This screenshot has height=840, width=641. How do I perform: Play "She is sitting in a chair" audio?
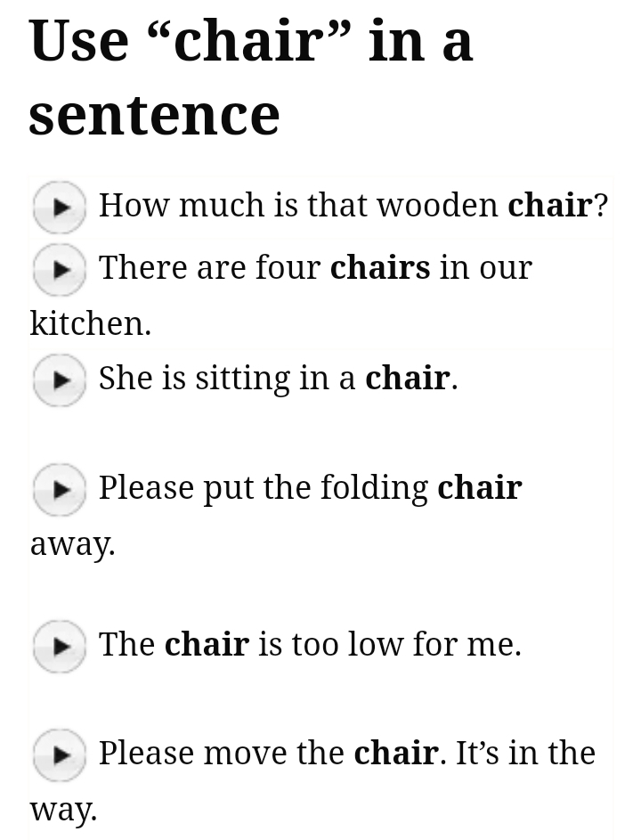click(59, 379)
